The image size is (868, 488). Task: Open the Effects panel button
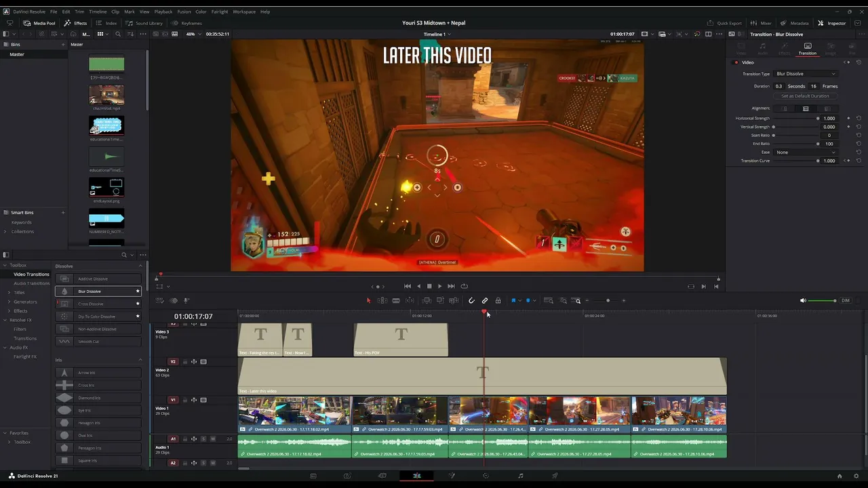coord(75,23)
